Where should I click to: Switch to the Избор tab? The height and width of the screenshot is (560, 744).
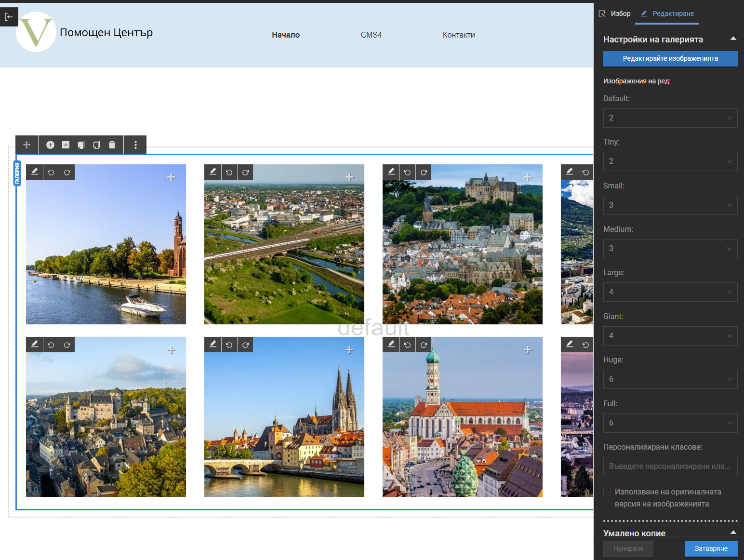pos(615,13)
